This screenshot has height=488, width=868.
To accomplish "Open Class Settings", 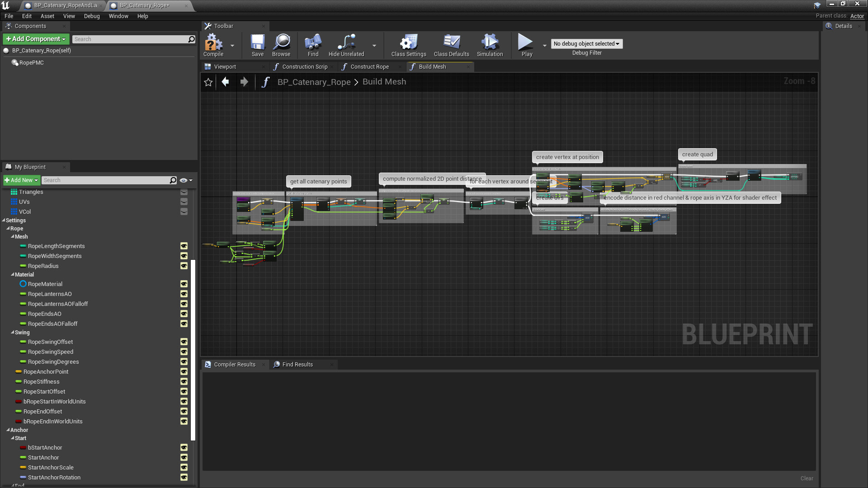I will pyautogui.click(x=408, y=45).
